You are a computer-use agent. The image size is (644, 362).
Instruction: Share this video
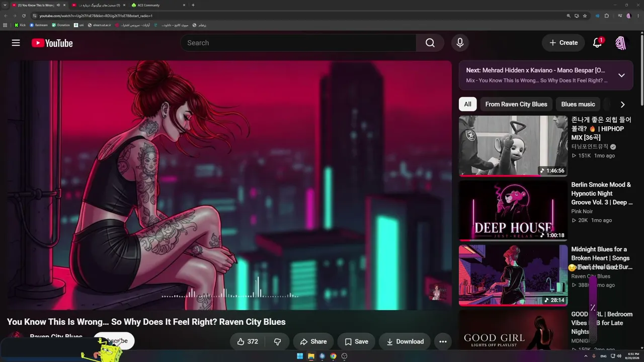click(x=313, y=341)
